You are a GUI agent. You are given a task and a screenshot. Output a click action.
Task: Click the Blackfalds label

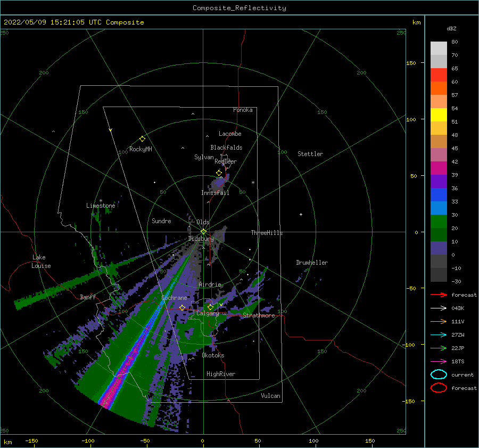point(226,148)
